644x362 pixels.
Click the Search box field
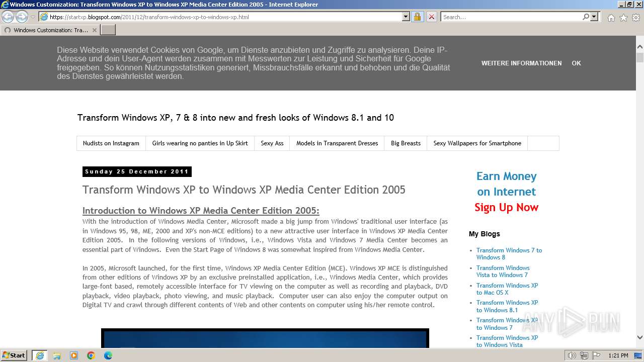pyautogui.click(x=511, y=17)
